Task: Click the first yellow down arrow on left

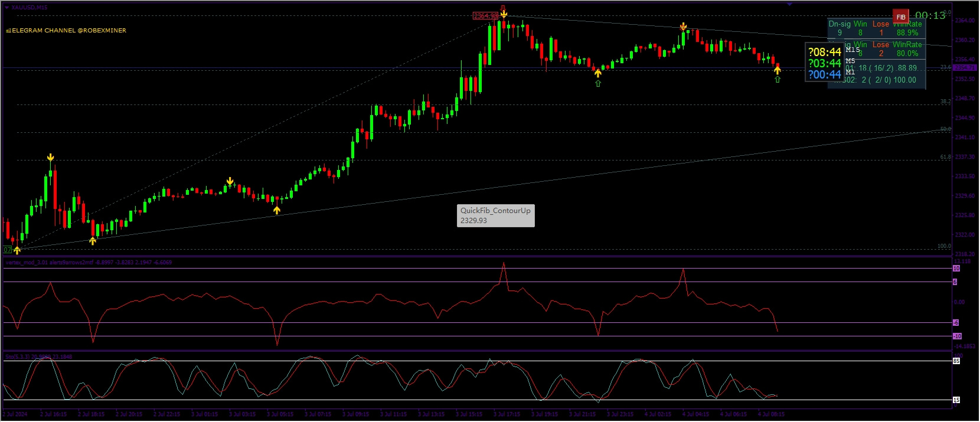Action: coord(51,158)
